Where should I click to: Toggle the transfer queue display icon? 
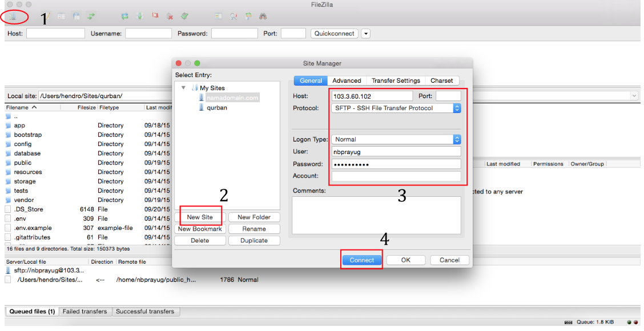[91, 17]
